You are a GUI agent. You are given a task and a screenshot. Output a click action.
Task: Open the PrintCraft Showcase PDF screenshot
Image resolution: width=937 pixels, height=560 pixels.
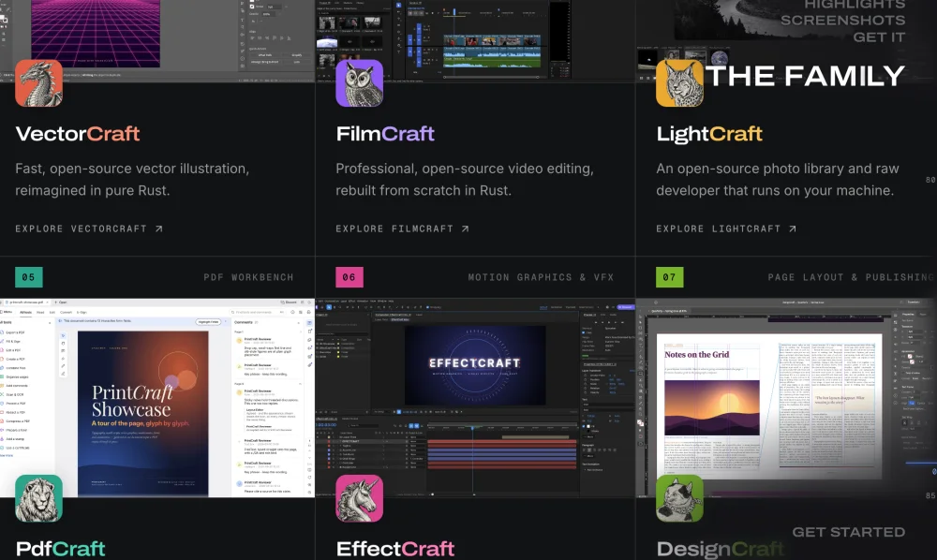[x=157, y=398]
